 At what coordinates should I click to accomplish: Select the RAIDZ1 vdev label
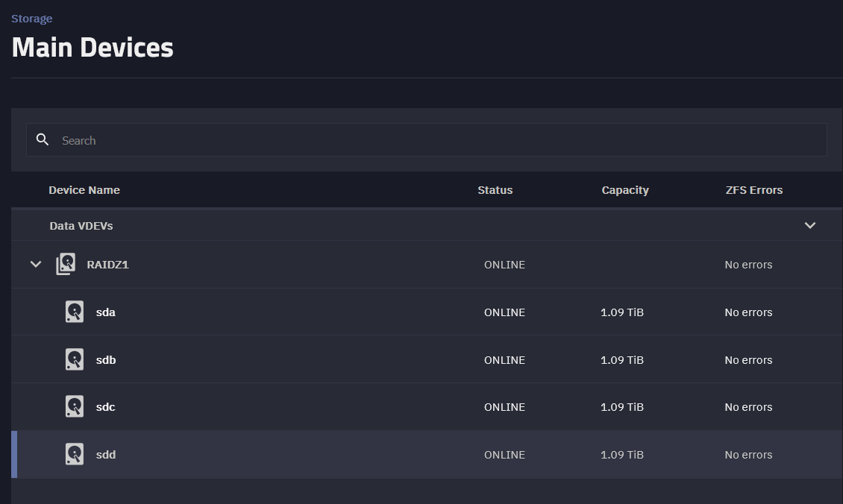tap(108, 265)
